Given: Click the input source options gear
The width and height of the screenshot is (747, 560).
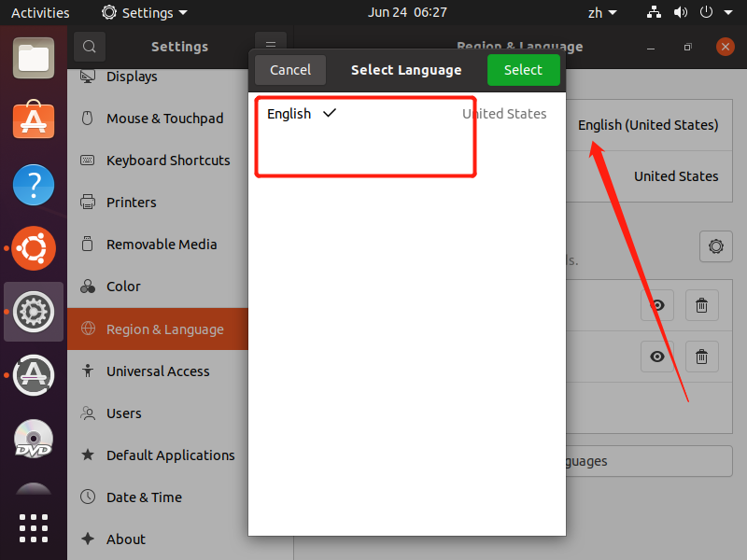Looking at the screenshot, I should click(x=715, y=246).
